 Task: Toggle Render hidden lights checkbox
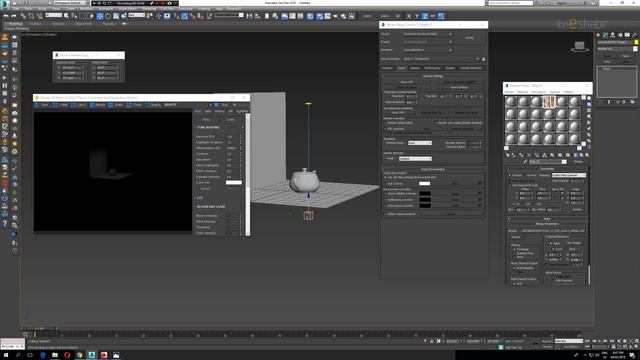[x=385, y=123]
